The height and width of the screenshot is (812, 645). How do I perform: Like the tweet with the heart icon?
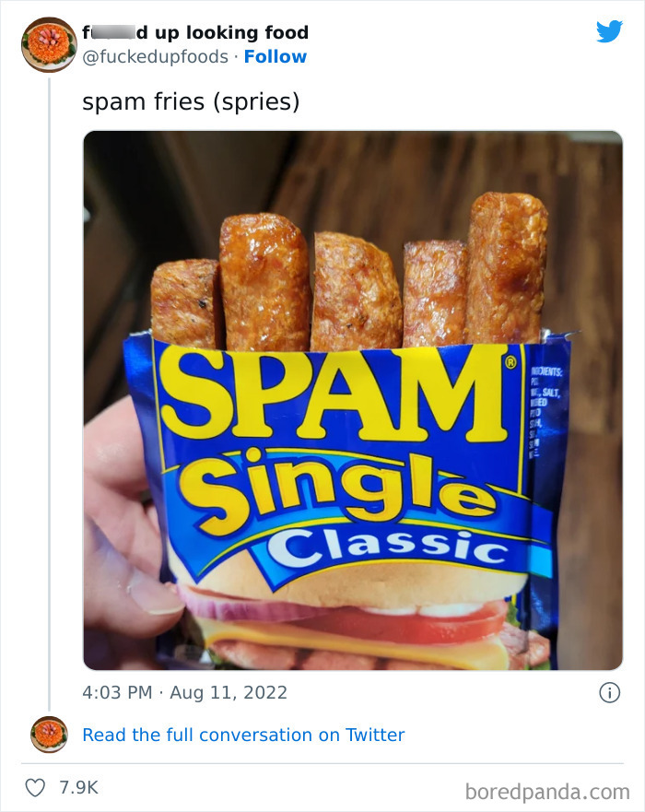(37, 787)
